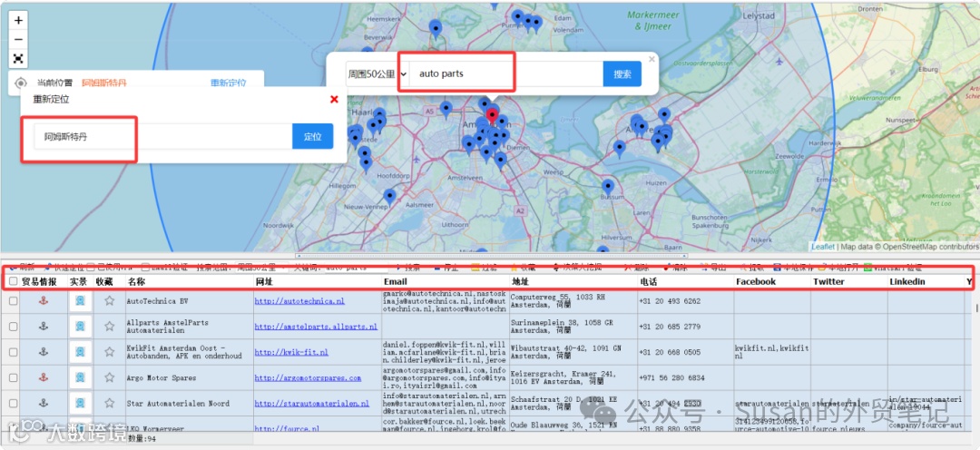Open trade intelligence anchor for Allparts AmstelParts
The width and height of the screenshot is (980, 450).
pos(44,327)
